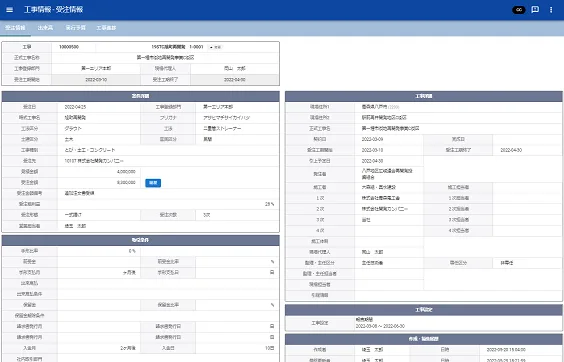This screenshot has height=362, width=564.
Task: Click the order amount 9,300,000
Action: 126,182
